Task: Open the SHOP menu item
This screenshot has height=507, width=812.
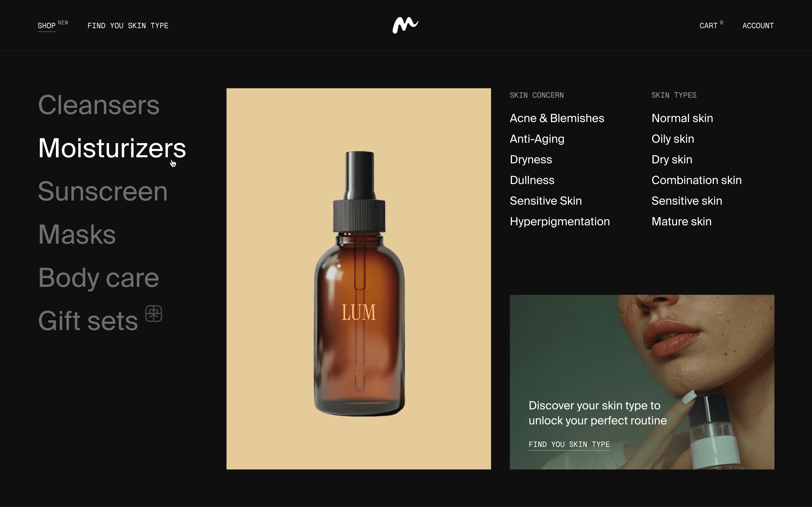Action: coord(47,26)
